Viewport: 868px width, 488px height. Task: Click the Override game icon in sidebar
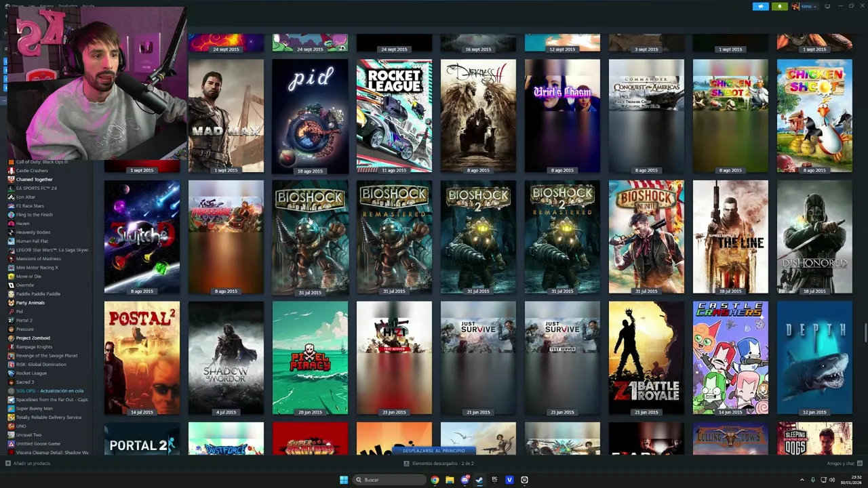point(11,285)
